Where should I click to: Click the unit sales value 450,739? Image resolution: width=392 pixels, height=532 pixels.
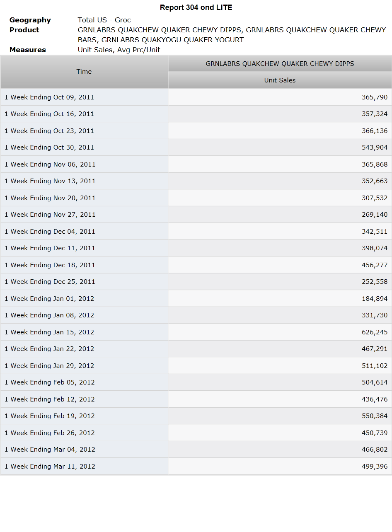click(375, 433)
